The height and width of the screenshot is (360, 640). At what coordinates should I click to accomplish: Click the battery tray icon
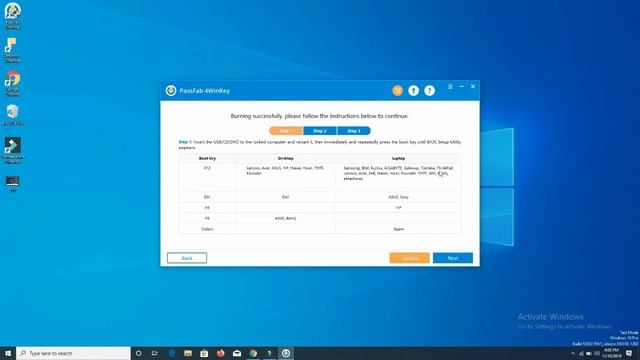tap(589, 353)
